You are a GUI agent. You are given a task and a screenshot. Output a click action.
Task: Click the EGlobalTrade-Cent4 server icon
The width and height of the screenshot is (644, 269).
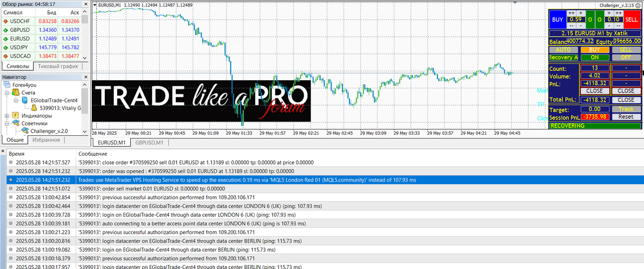[25, 100]
